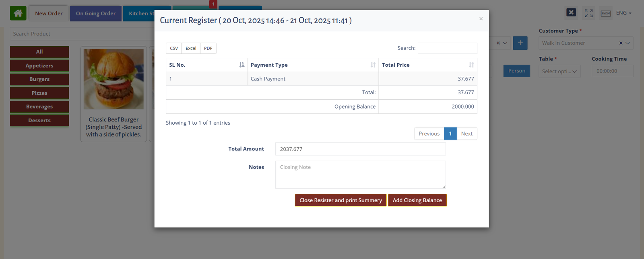Select the New Order tab

(49, 14)
